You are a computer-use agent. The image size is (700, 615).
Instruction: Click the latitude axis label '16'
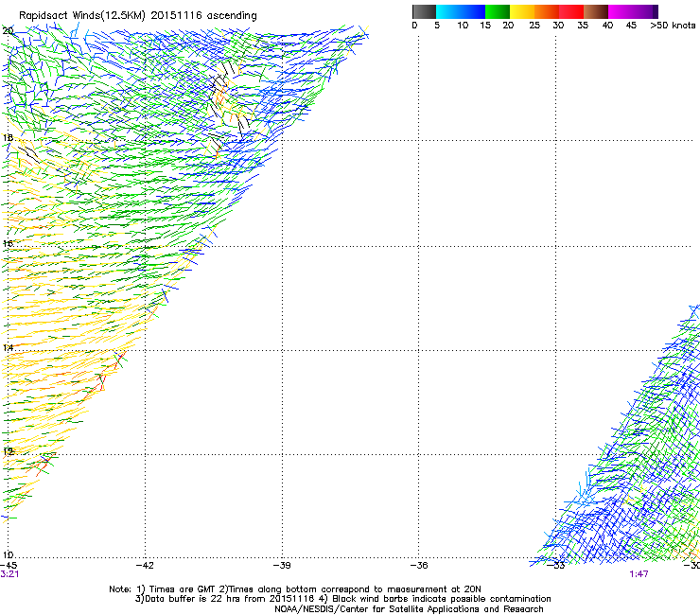8,243
